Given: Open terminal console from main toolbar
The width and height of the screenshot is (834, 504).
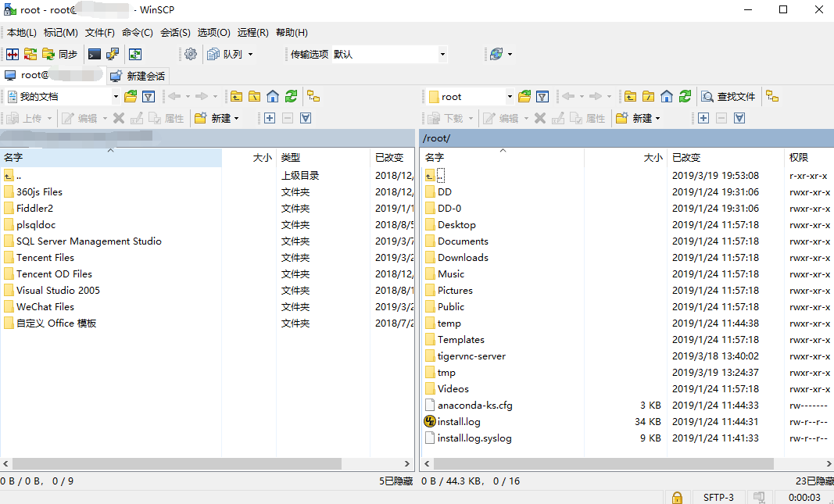Looking at the screenshot, I should [95, 54].
